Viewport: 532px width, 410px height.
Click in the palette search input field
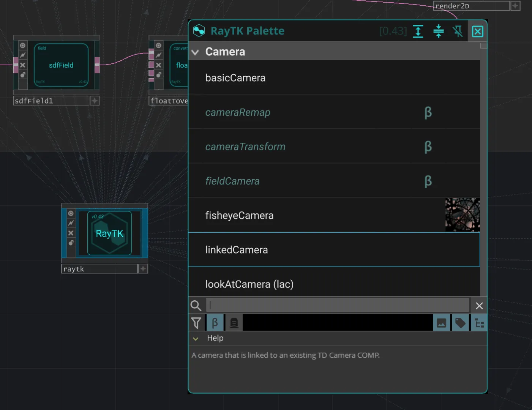pyautogui.click(x=337, y=305)
